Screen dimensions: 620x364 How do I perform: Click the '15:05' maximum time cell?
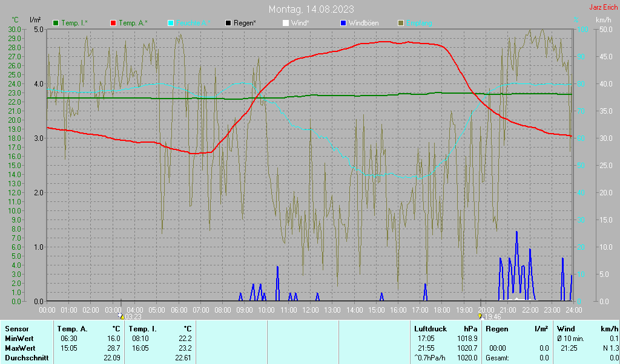click(x=69, y=349)
